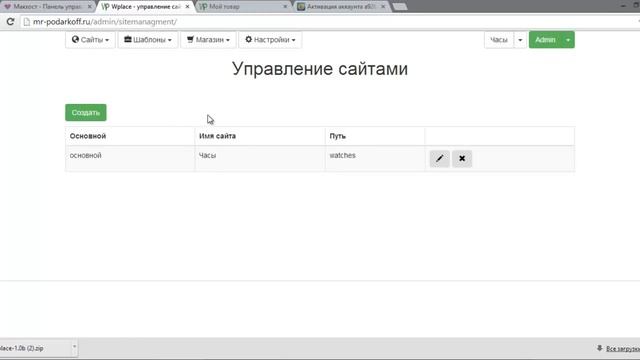The height and width of the screenshot is (360, 640).
Task: Open the Шаблоны dropdown menu
Action: (148, 40)
